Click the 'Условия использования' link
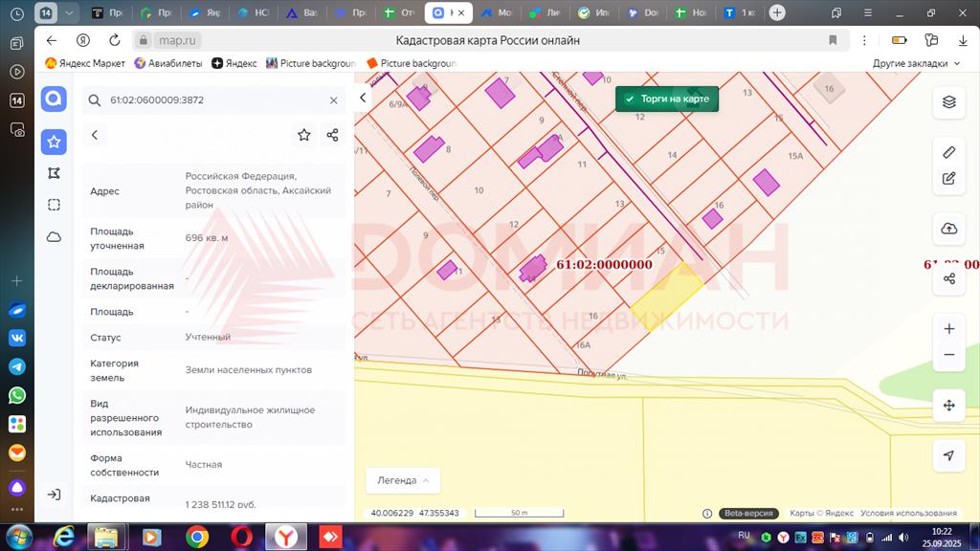Screen dimensions: 980x551 pos(908,514)
